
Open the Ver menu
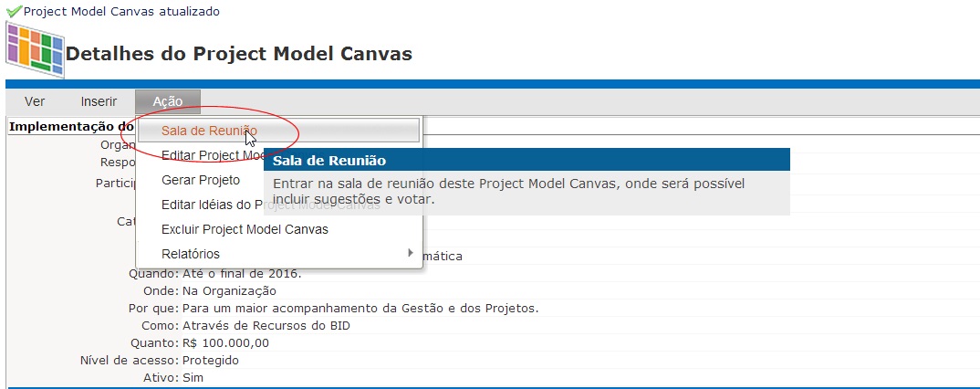[35, 102]
